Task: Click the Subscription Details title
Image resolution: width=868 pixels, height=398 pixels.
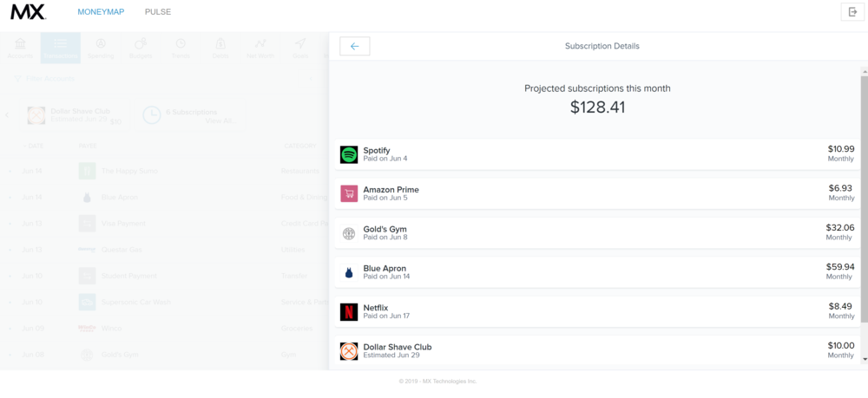Action: 602,47
